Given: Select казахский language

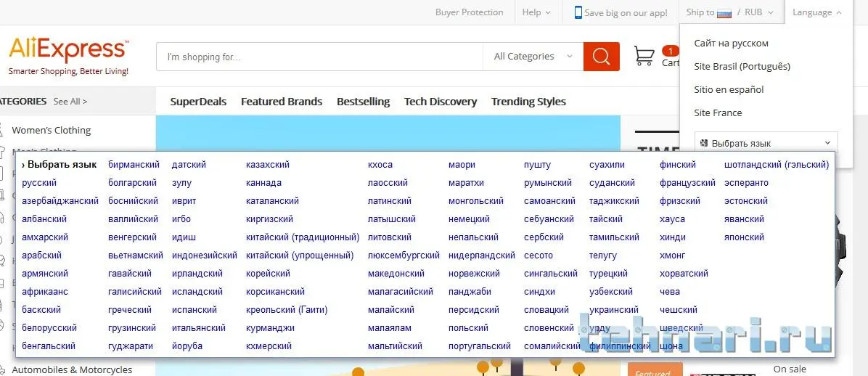Looking at the screenshot, I should tap(268, 165).
